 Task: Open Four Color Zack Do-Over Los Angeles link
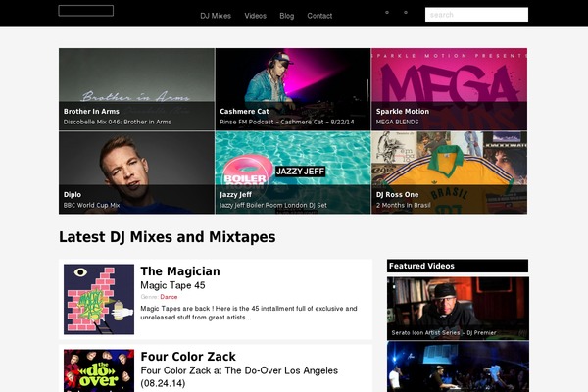pyautogui.click(x=239, y=377)
